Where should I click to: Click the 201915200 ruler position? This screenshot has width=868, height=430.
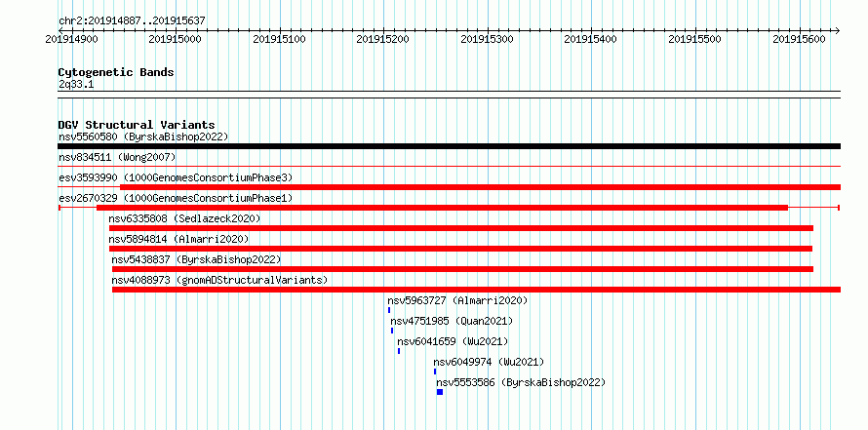click(383, 39)
